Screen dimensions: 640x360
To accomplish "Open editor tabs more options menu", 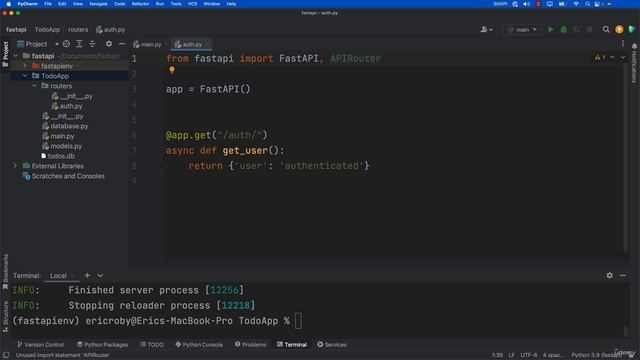I will pos(623,44).
